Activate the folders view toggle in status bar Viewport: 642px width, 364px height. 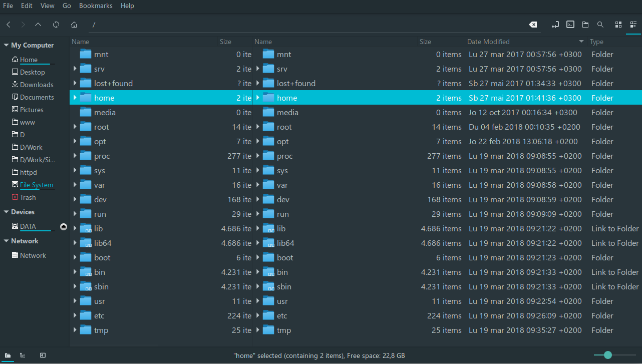coord(8,355)
